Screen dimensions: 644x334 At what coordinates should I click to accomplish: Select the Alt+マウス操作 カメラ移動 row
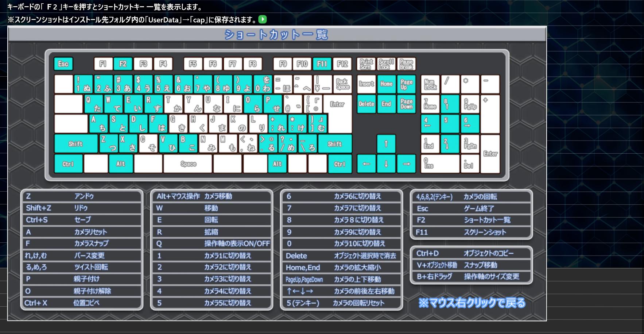212,196
